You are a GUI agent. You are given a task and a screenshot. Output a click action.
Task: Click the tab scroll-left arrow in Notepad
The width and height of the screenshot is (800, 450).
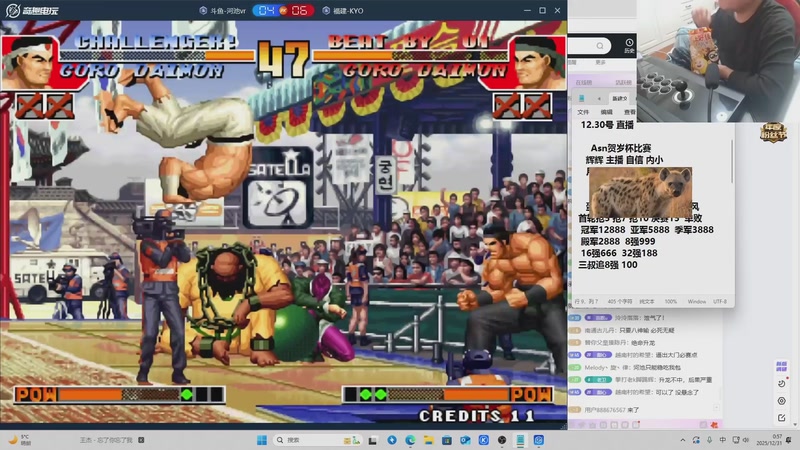(599, 98)
